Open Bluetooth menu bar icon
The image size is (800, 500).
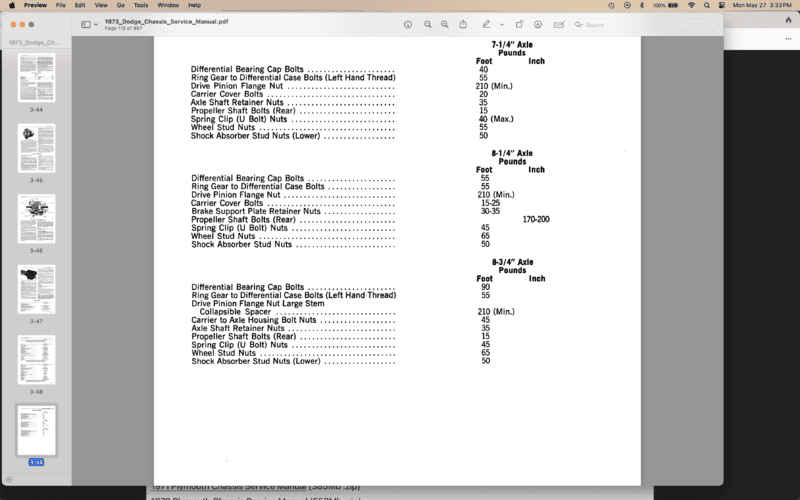(642, 5)
